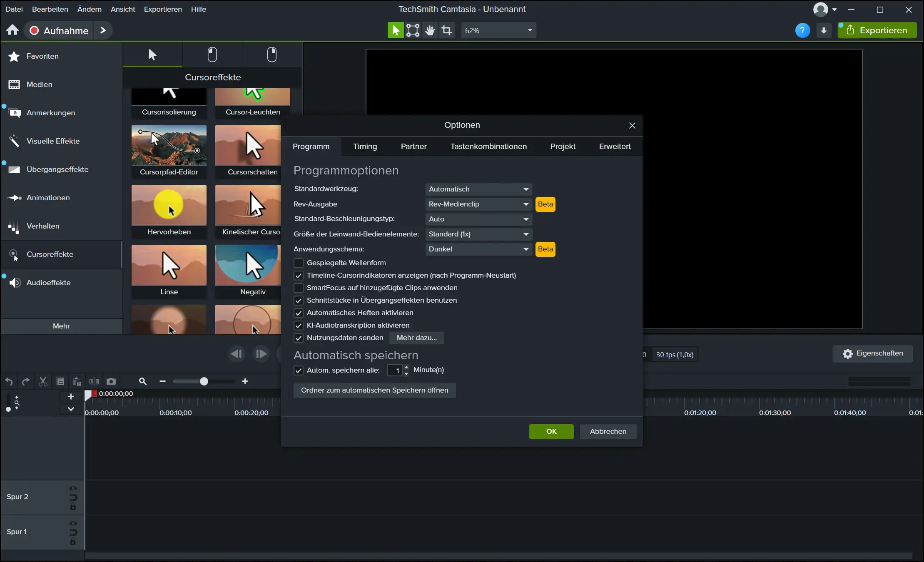Open the left-click cursor effects tab
This screenshot has width=924, height=562.
tap(212, 55)
